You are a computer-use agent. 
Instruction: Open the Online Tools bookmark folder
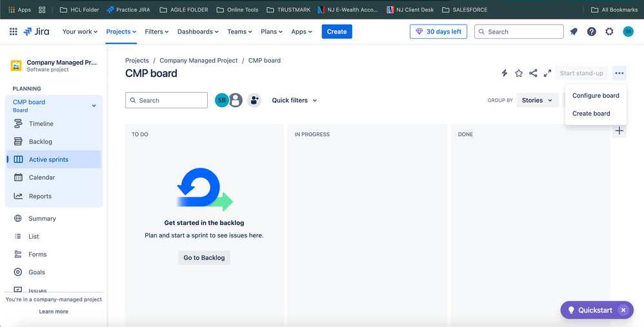(x=237, y=10)
